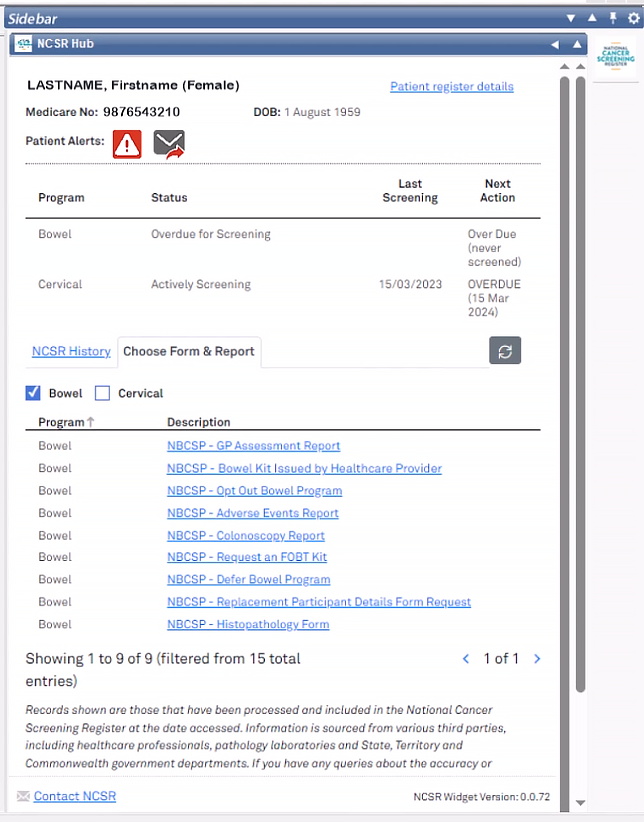Screen dimensions: 644x822
Task: Click the Actively Screening status text
Action: [201, 284]
